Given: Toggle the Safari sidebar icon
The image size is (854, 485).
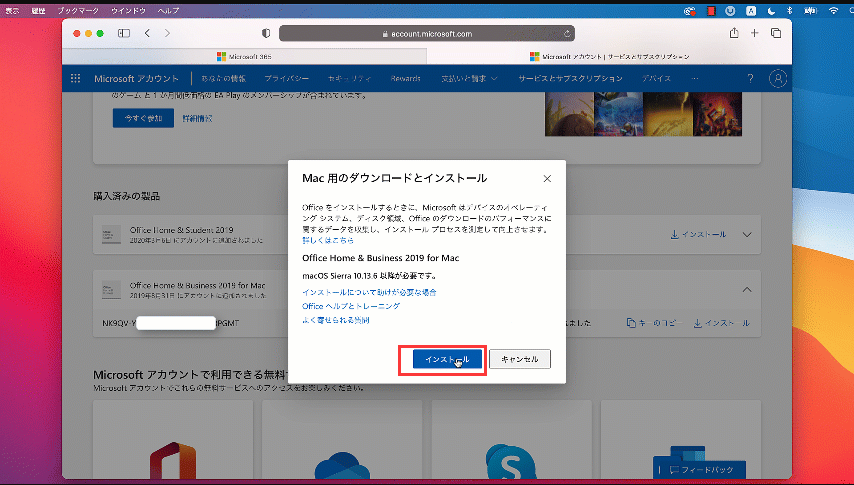Looking at the screenshot, I should (124, 33).
